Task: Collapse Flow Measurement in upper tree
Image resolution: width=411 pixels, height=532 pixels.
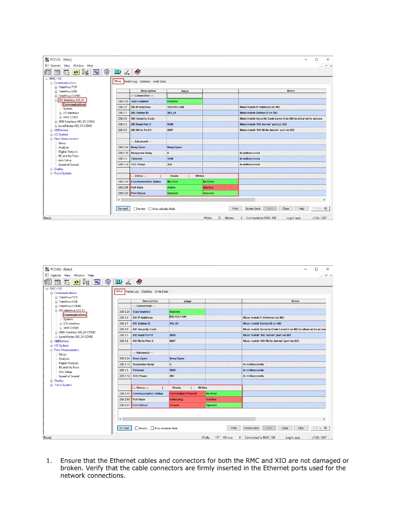Action: click(51, 139)
